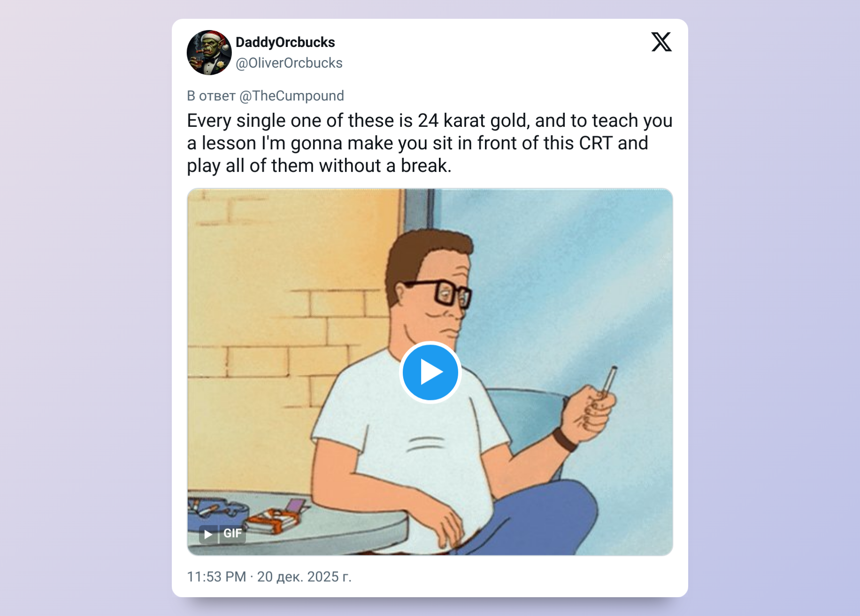Click the words "24 karat gold"

pyautogui.click(x=474, y=121)
